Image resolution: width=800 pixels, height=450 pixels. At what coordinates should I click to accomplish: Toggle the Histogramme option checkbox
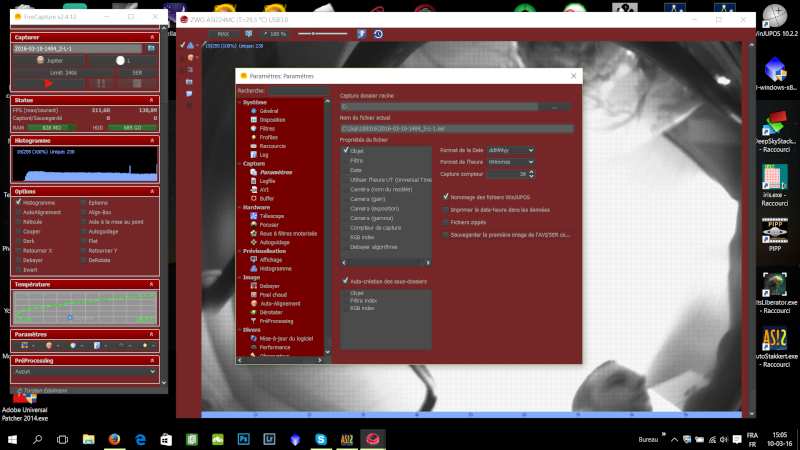tap(18, 203)
